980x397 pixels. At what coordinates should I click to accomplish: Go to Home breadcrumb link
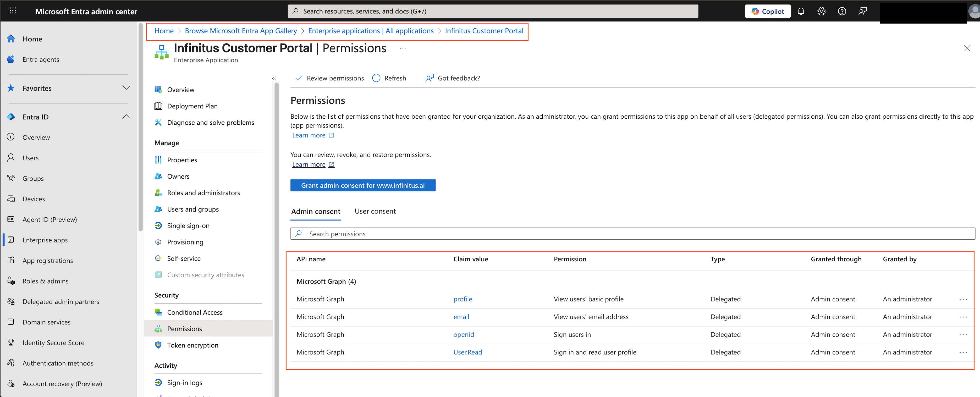[164, 31]
